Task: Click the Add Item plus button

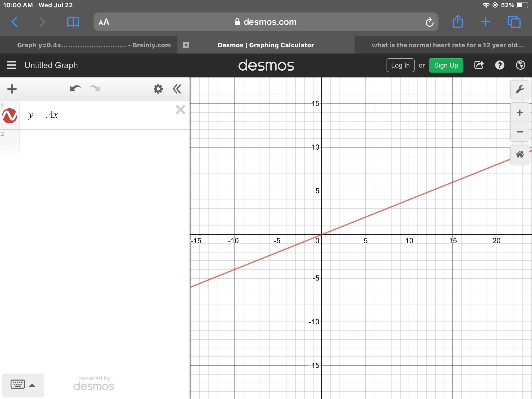Action: (x=12, y=89)
